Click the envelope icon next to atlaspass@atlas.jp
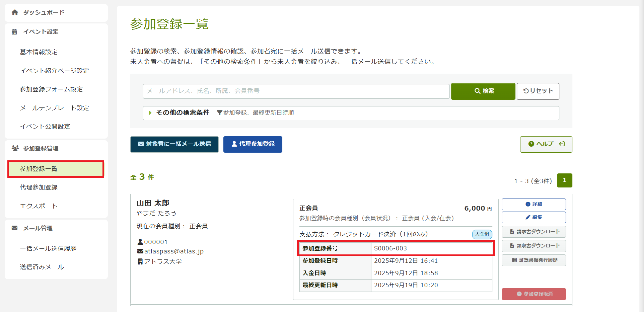Viewport: 644px width, 312px height. point(140,251)
